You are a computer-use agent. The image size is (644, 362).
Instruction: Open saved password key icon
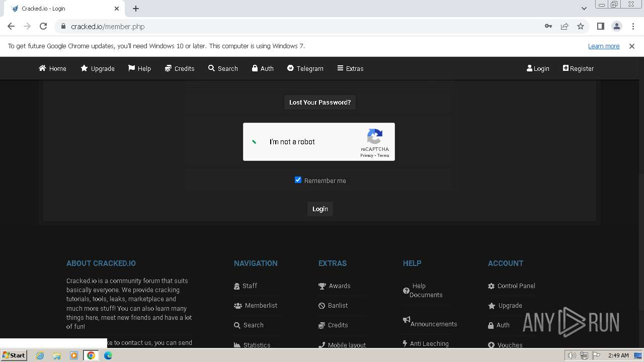(x=548, y=26)
